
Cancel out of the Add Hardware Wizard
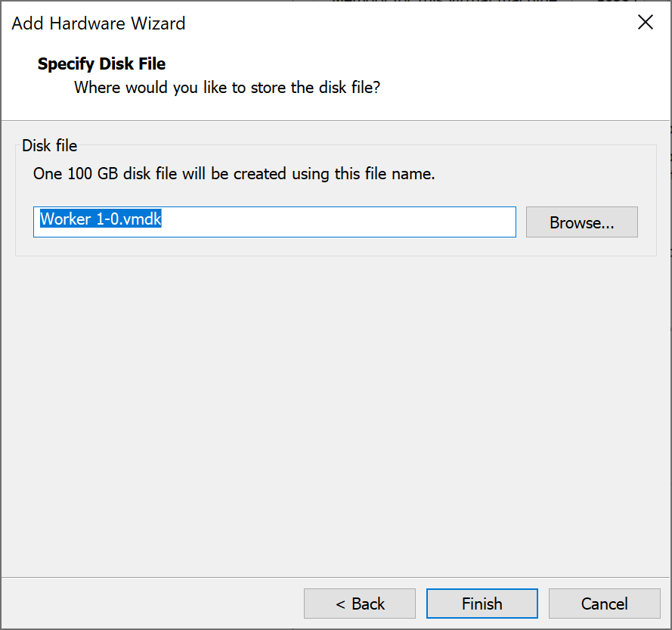pos(604,604)
